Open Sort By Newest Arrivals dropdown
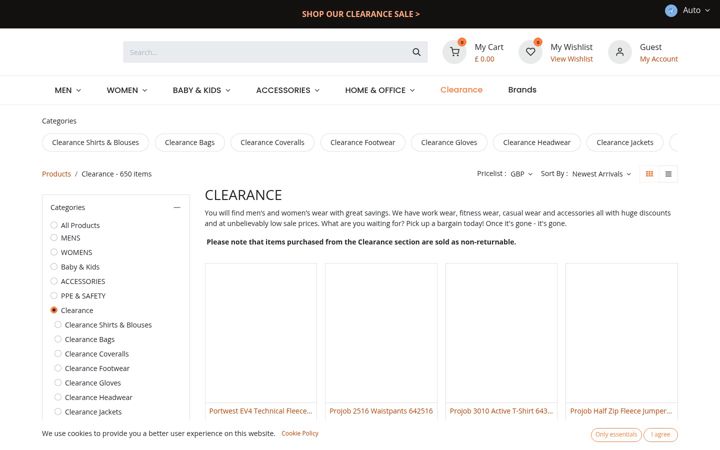Image resolution: width=720 pixels, height=450 pixels. 602,174
